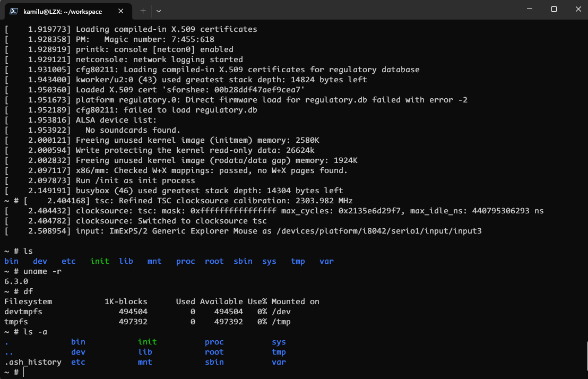Click 'mnt' in the ls -a output

coord(145,362)
